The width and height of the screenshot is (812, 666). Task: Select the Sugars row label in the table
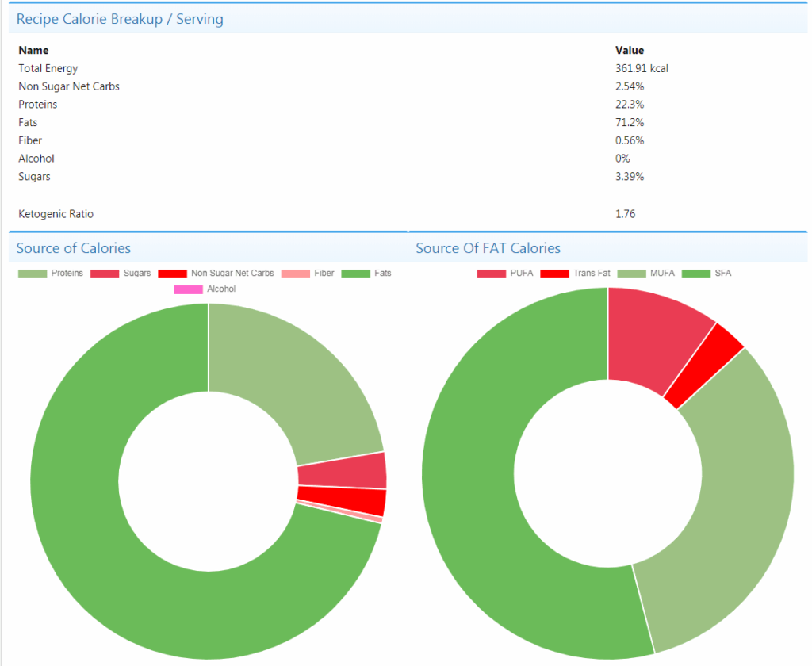(34, 177)
